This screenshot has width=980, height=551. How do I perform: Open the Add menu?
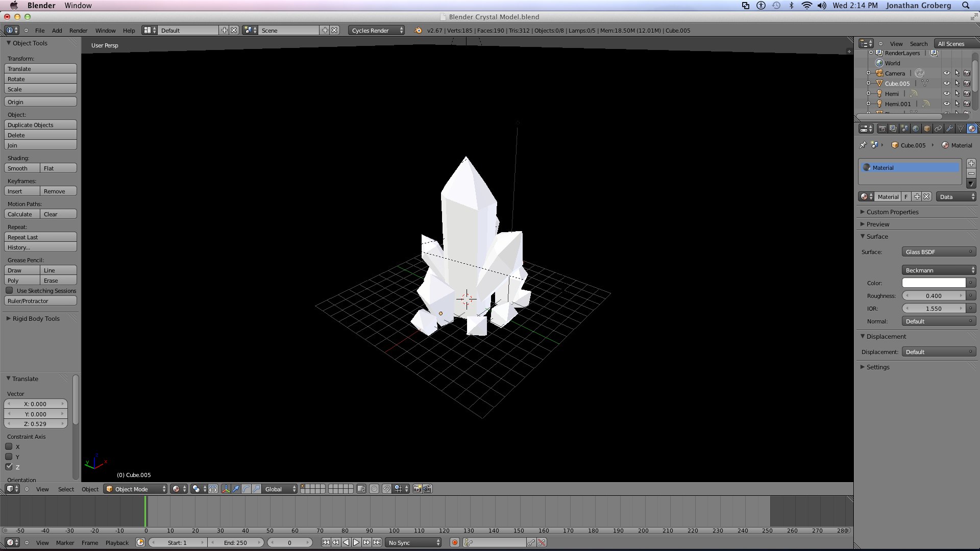click(57, 31)
